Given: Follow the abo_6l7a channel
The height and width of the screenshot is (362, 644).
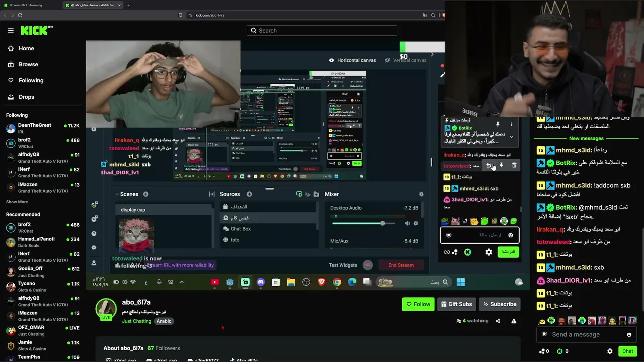Looking at the screenshot, I should click(418, 304).
